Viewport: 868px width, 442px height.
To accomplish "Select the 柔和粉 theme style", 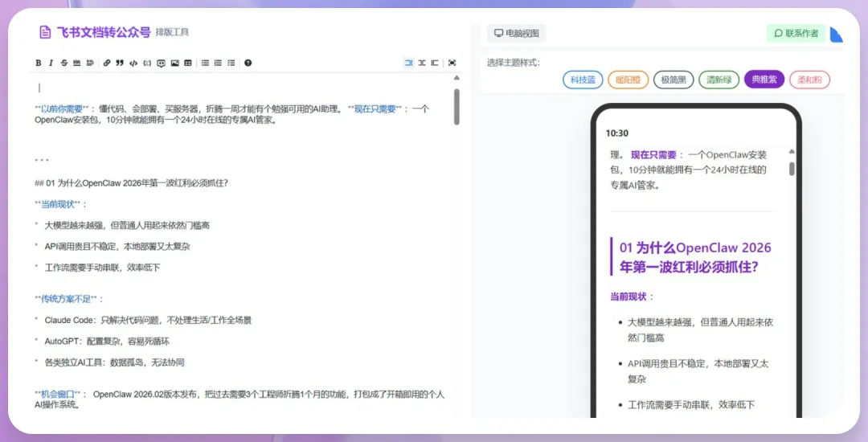I will pyautogui.click(x=809, y=80).
